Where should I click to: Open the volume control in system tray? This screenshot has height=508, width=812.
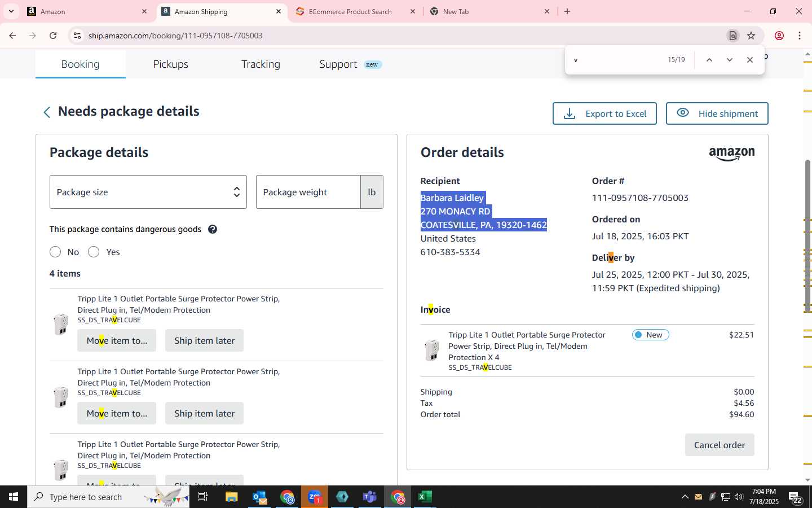739,497
